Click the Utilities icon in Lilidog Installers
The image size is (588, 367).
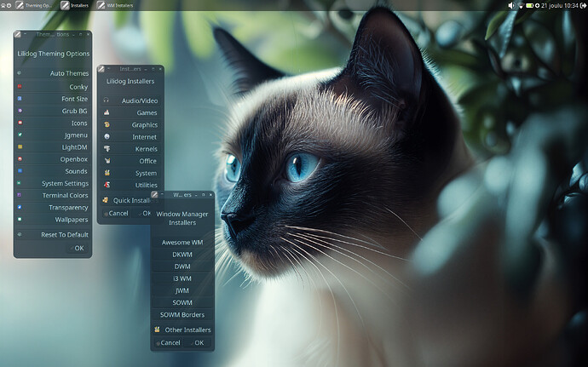[x=107, y=184]
